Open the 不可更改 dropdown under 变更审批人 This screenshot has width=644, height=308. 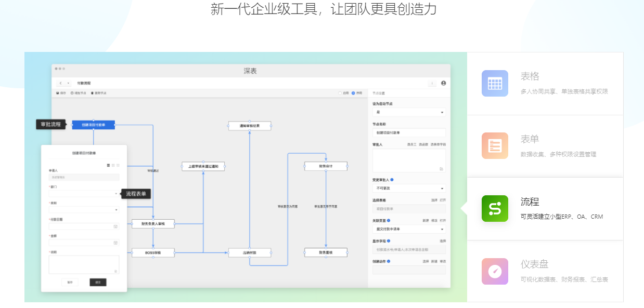tap(409, 188)
